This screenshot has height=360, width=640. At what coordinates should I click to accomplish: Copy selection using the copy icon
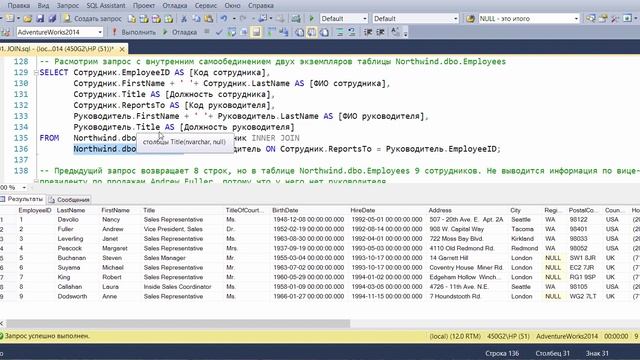(196, 18)
